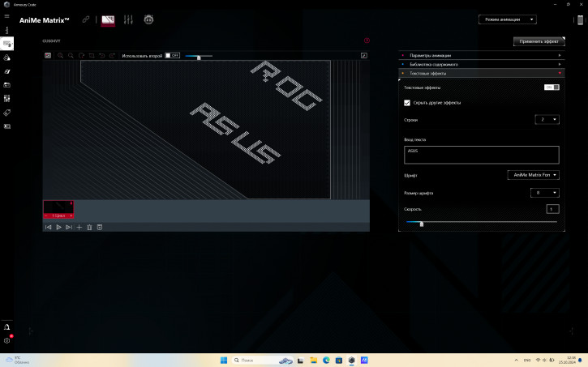Screen dimensions: 588x367
Task: Open the 1 Цикл cycle dropdown arrow on thumbnail
Action: click(x=71, y=216)
